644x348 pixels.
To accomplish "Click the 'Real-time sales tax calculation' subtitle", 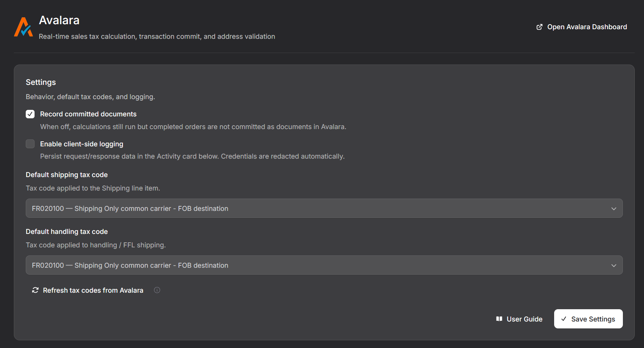I will point(157,36).
